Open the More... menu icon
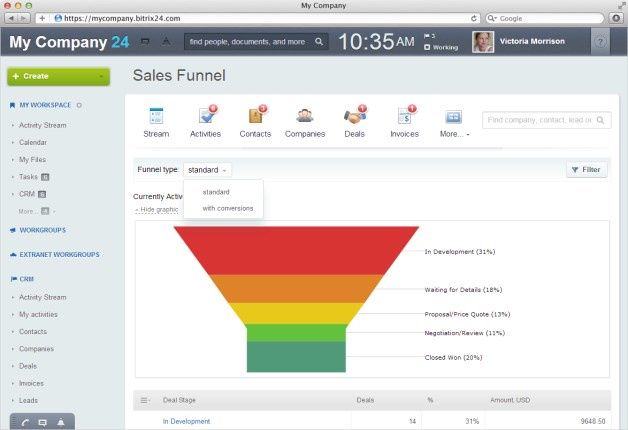This screenshot has height=430, width=628. (x=453, y=117)
